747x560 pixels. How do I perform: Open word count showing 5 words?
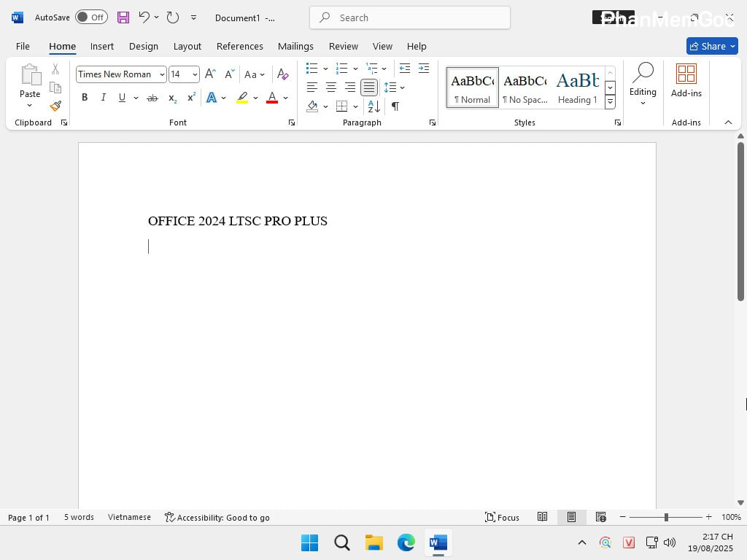click(x=79, y=517)
